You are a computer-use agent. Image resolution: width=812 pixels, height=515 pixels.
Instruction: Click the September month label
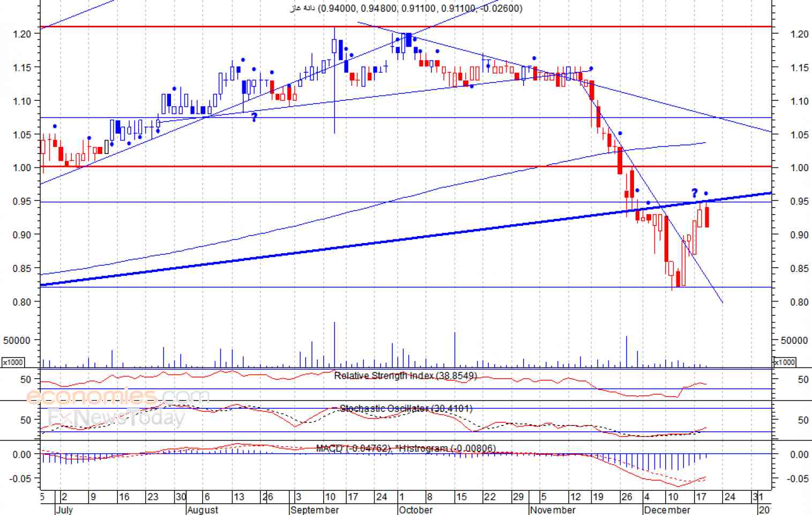point(315,510)
